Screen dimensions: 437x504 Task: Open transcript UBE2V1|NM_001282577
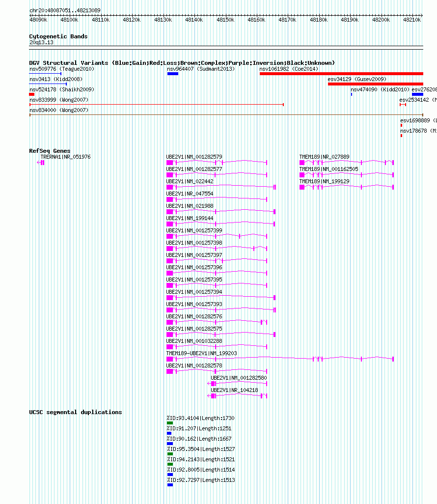194,169
